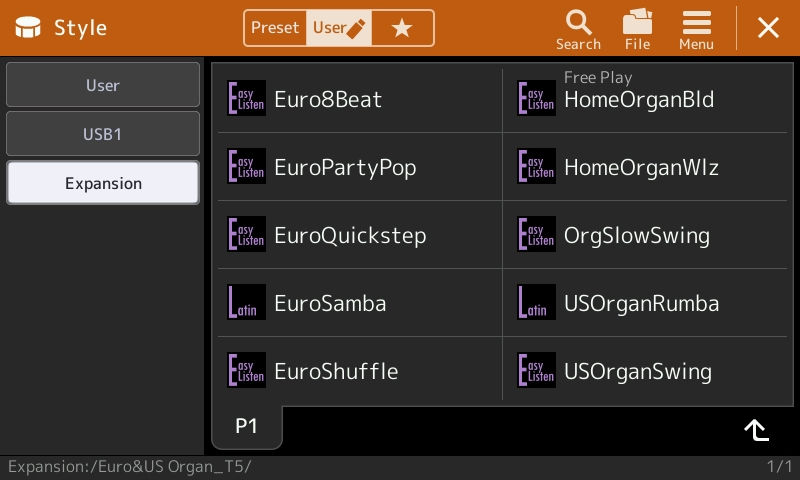Open page tab P1
The width and height of the screenshot is (800, 480).
click(246, 426)
